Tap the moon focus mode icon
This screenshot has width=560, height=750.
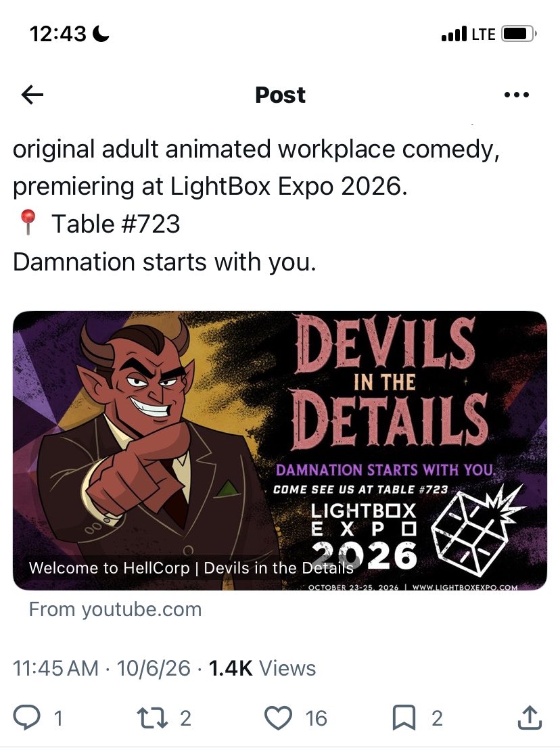(100, 34)
